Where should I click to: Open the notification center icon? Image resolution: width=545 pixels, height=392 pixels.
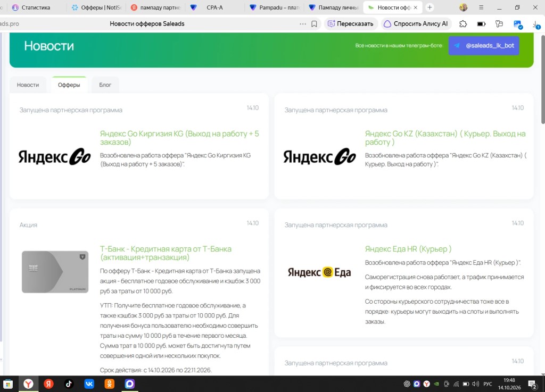coord(532,384)
